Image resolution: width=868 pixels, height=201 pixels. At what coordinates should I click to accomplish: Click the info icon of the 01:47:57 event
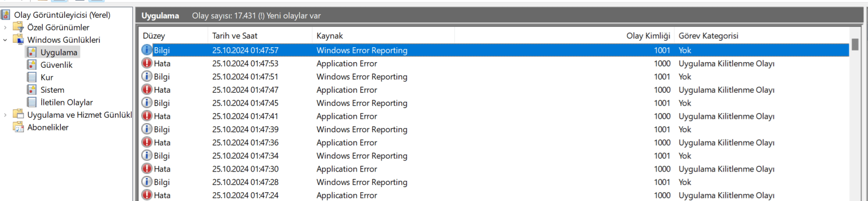pyautogui.click(x=147, y=50)
